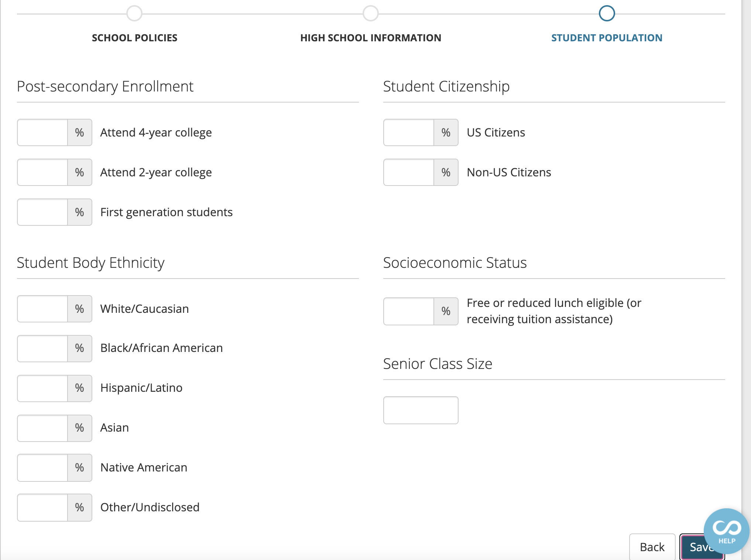Click the Post-secondary Enrollment heading
The image size is (751, 560).
pos(105,87)
